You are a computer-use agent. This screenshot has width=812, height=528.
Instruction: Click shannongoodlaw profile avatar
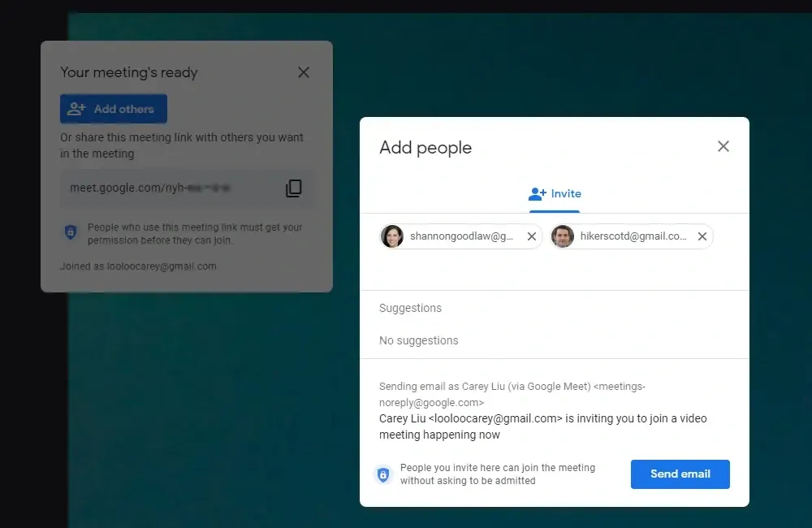click(392, 236)
